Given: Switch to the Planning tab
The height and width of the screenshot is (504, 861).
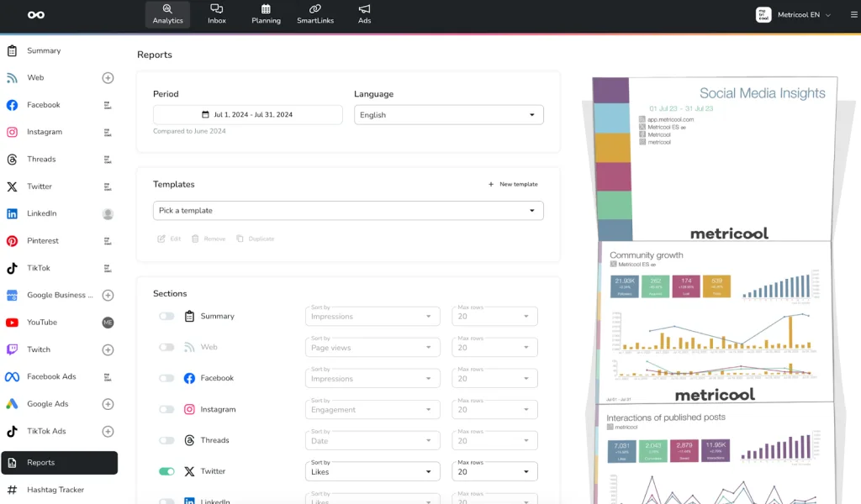Looking at the screenshot, I should (x=266, y=14).
